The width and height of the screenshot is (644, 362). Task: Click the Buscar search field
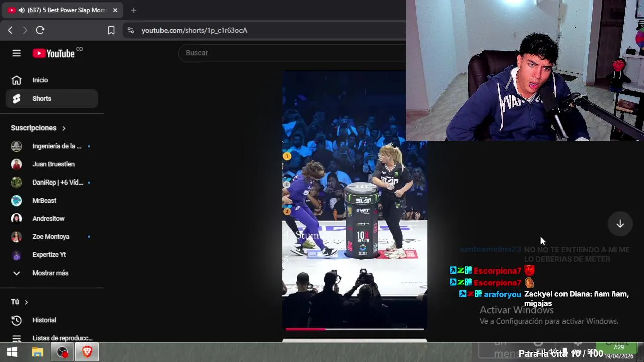click(292, 53)
